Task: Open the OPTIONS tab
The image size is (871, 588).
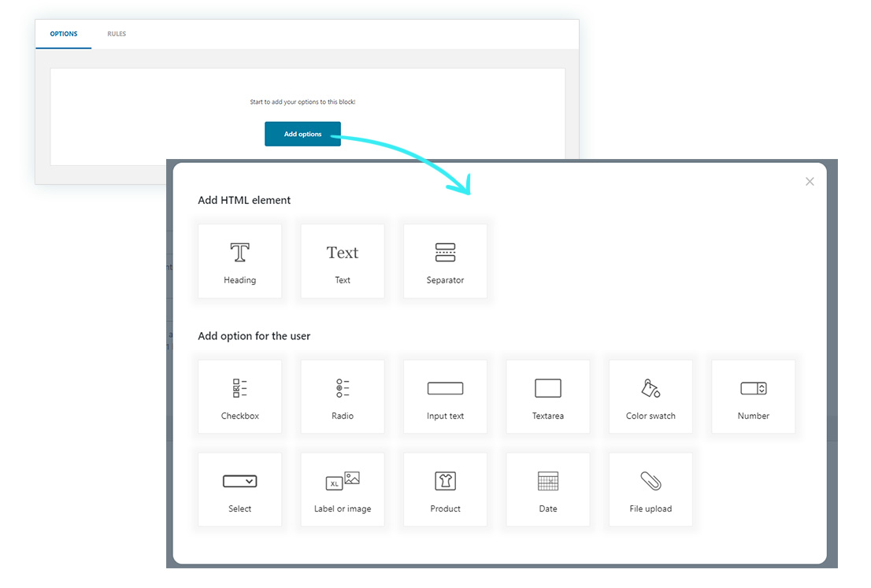Action: tap(63, 34)
